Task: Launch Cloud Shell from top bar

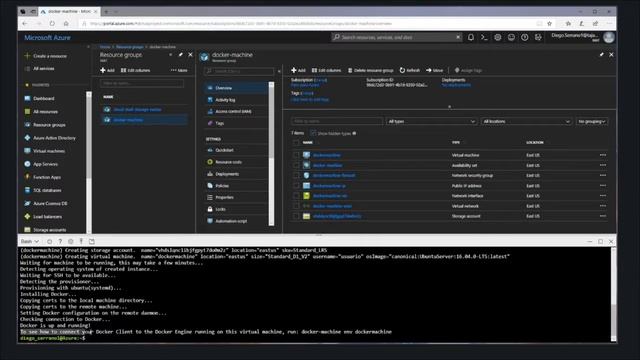Action: pyautogui.click(x=484, y=37)
